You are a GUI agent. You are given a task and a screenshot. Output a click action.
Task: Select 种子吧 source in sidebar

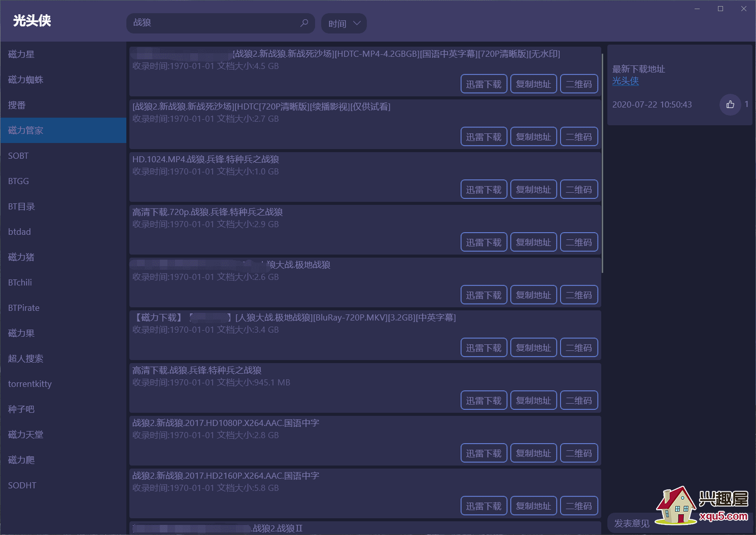(63, 409)
